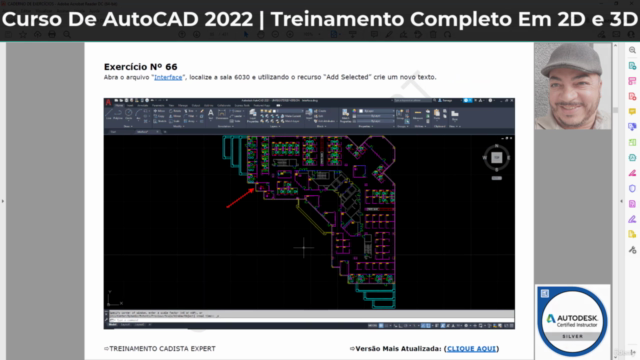Image resolution: width=640 pixels, height=360 pixels.
Task: Open the blue Combine Files tool in the right pane
Action: tap(632, 127)
